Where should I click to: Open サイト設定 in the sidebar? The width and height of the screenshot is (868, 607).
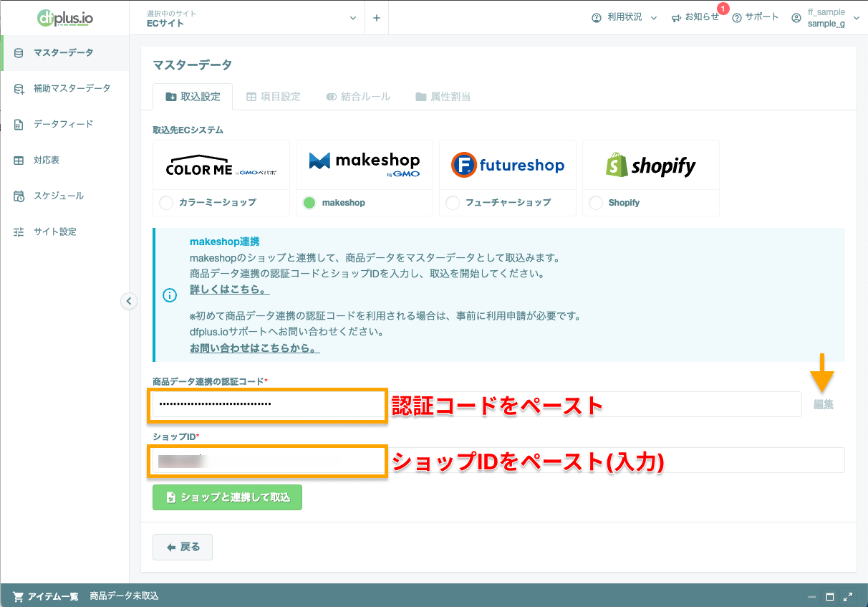click(64, 232)
